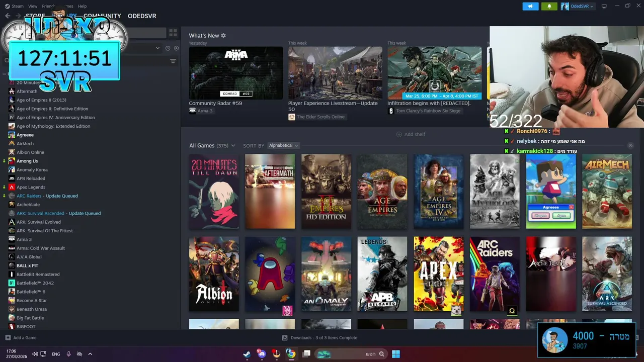644x362 pixels.
Task: Open Community Radar #59 news card
Action: pyautogui.click(x=236, y=73)
